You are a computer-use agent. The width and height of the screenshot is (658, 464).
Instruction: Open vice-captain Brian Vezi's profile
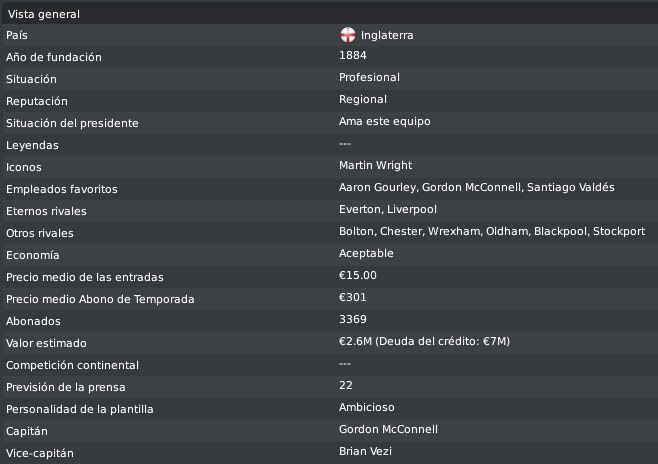[365, 451]
